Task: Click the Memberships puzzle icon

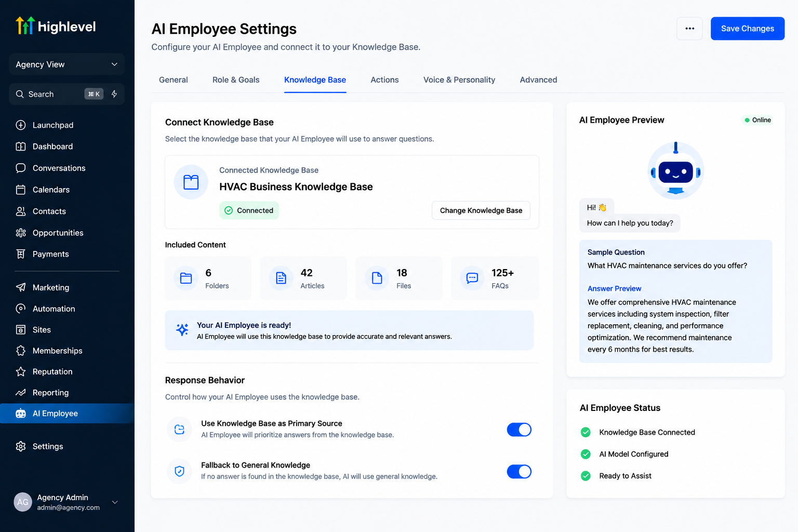Action: click(x=21, y=351)
